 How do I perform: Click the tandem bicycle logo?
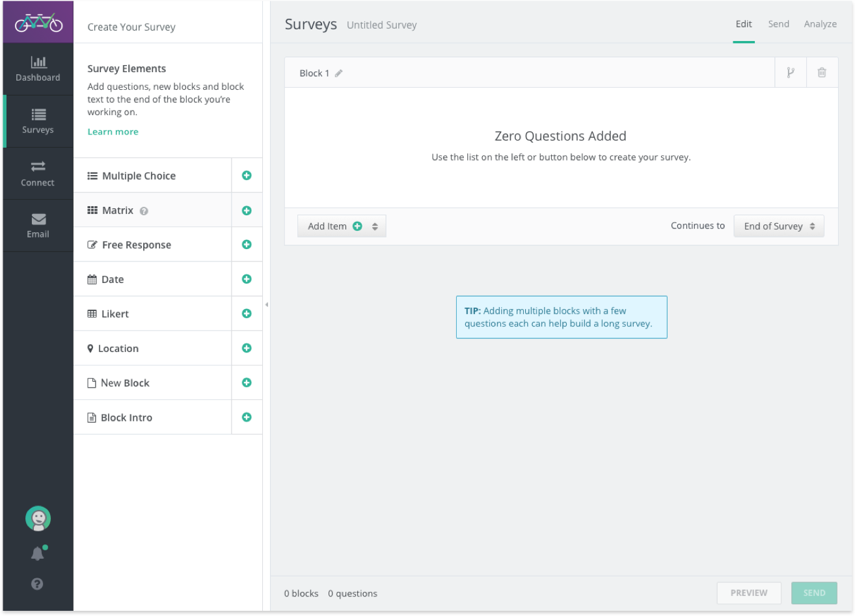pos(38,23)
